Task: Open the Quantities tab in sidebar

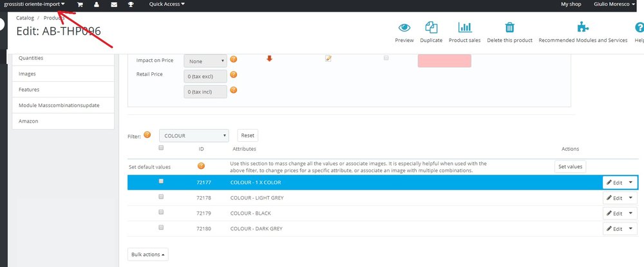Action: tap(63, 58)
